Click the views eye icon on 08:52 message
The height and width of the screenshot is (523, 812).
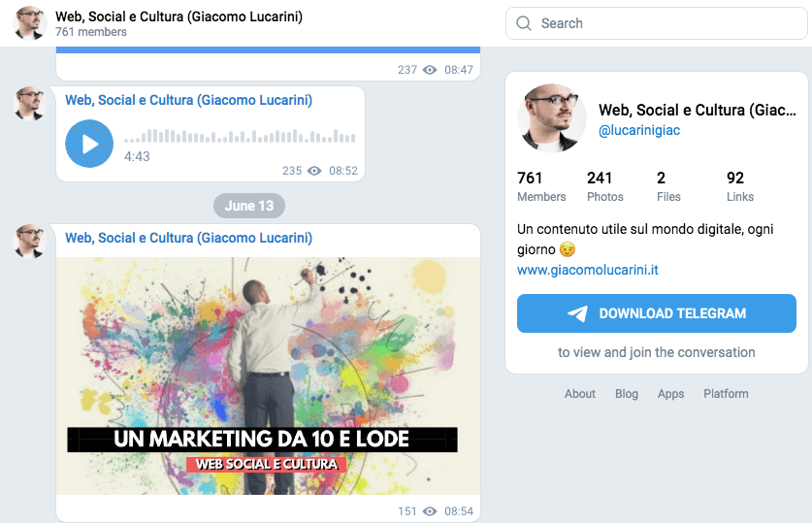click(x=314, y=171)
